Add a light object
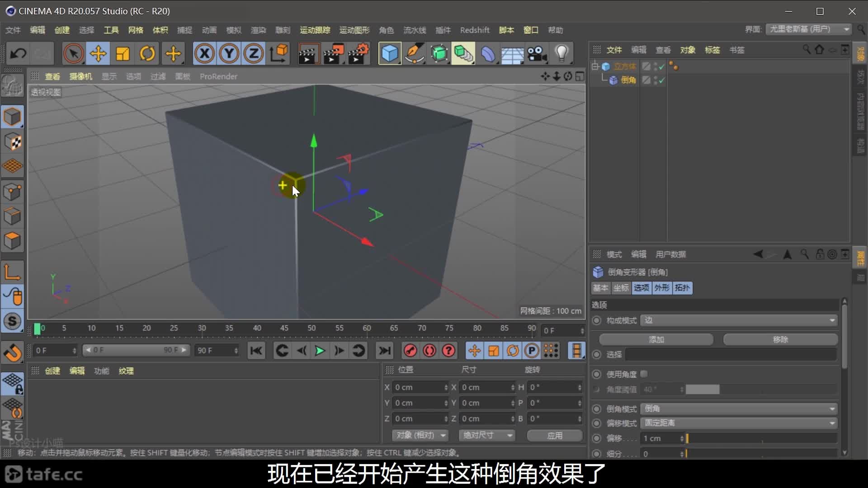 561,53
